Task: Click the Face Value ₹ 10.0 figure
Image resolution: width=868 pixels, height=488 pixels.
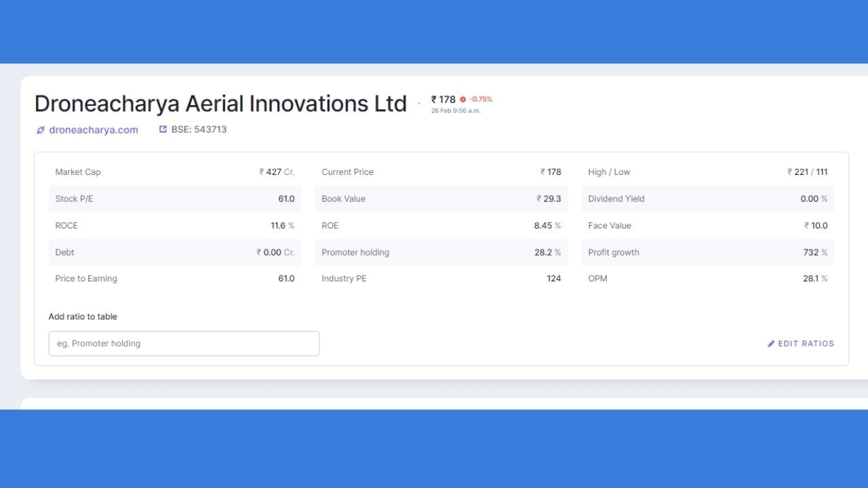Action: click(x=816, y=226)
